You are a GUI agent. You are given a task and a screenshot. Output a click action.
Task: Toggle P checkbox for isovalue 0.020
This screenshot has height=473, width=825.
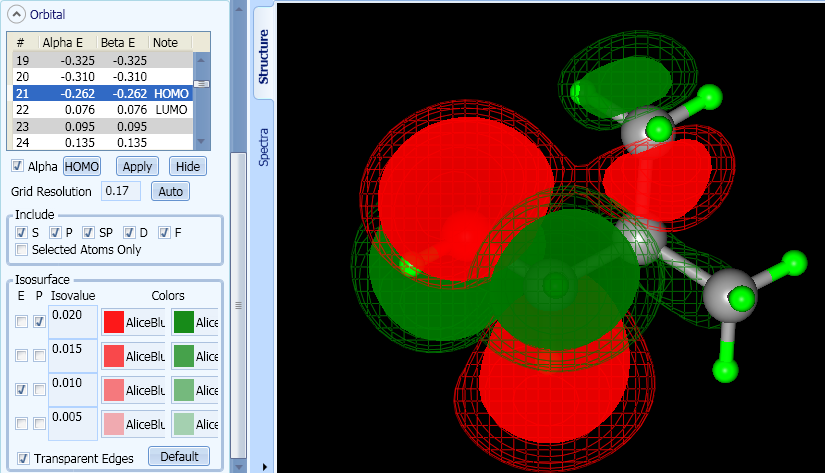(39, 321)
